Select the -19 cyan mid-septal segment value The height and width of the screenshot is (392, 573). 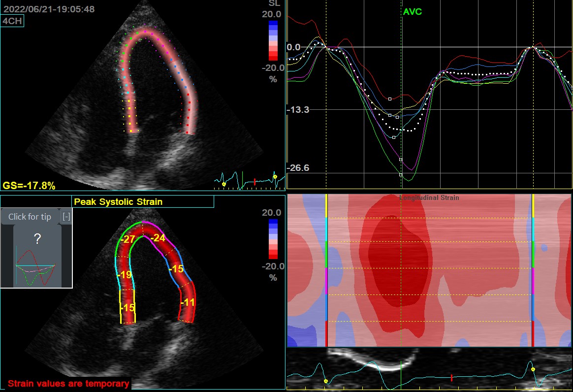pyautogui.click(x=125, y=275)
